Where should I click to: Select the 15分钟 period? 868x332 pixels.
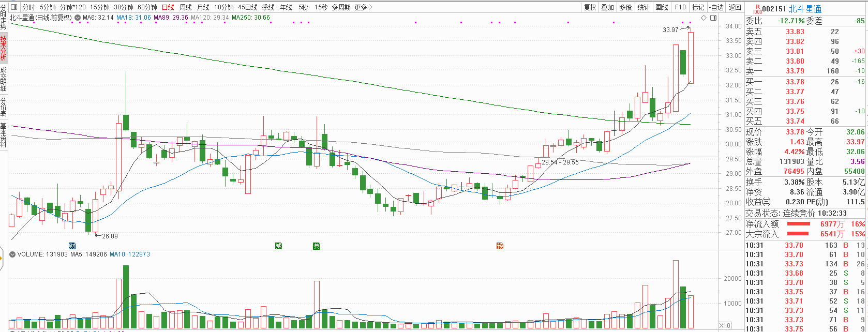pos(100,8)
